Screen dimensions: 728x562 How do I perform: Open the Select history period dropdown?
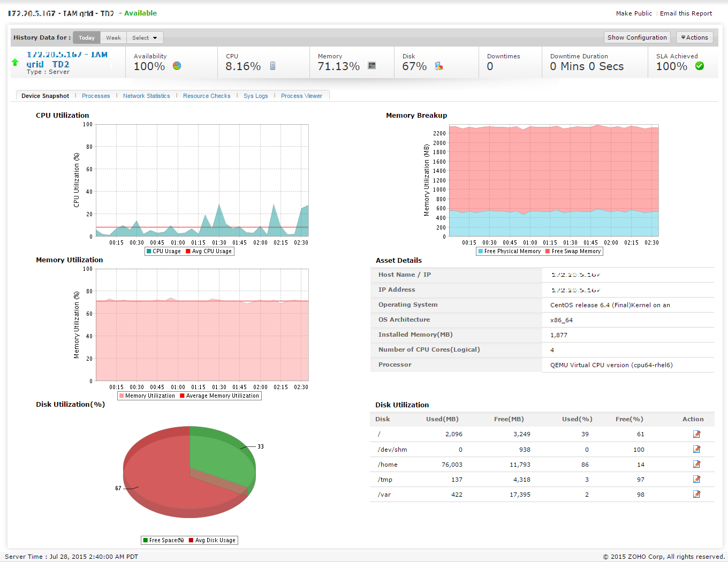(145, 37)
